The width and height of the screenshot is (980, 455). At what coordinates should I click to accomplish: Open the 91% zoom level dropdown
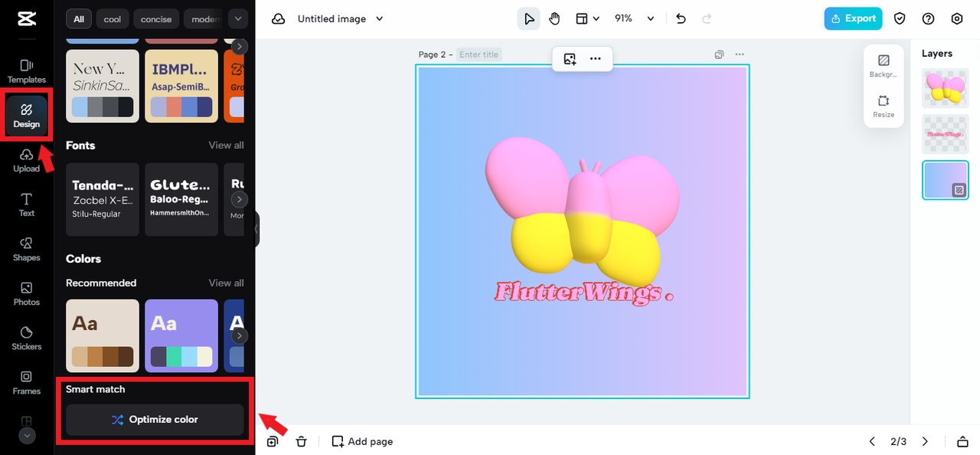(x=635, y=18)
